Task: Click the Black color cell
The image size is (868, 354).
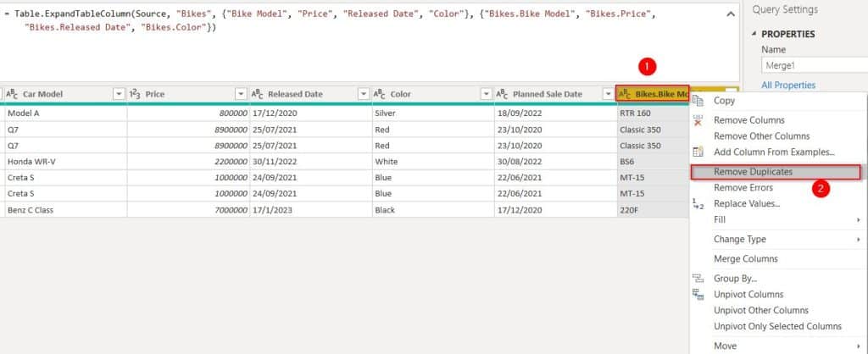Action: point(433,210)
